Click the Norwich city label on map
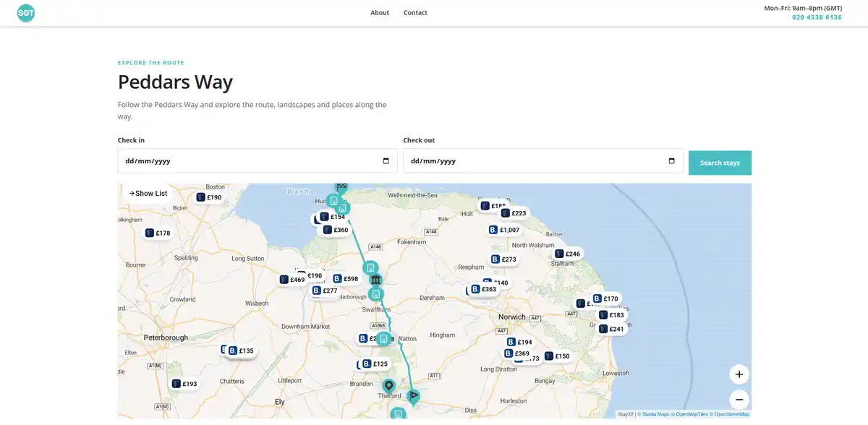Viewport: 868px width, 425px height. click(512, 317)
